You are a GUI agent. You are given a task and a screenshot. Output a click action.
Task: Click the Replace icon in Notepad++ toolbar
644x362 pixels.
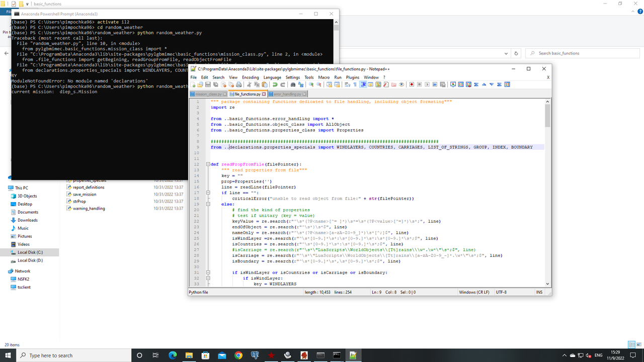(301, 84)
